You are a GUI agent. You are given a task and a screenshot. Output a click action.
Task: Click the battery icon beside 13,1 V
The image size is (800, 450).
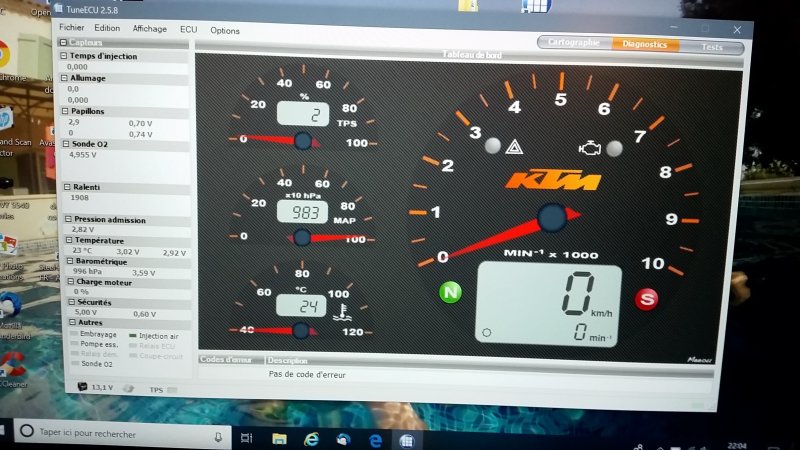point(82,387)
